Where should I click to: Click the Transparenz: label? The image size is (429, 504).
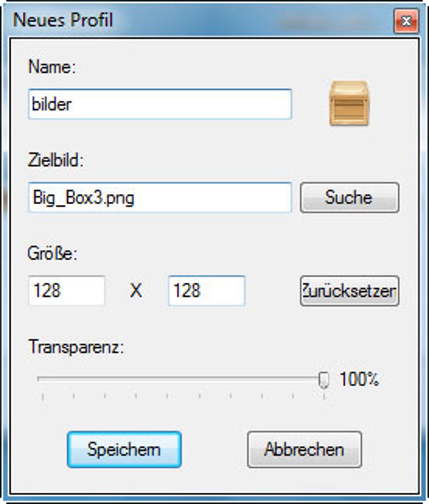pos(76,347)
